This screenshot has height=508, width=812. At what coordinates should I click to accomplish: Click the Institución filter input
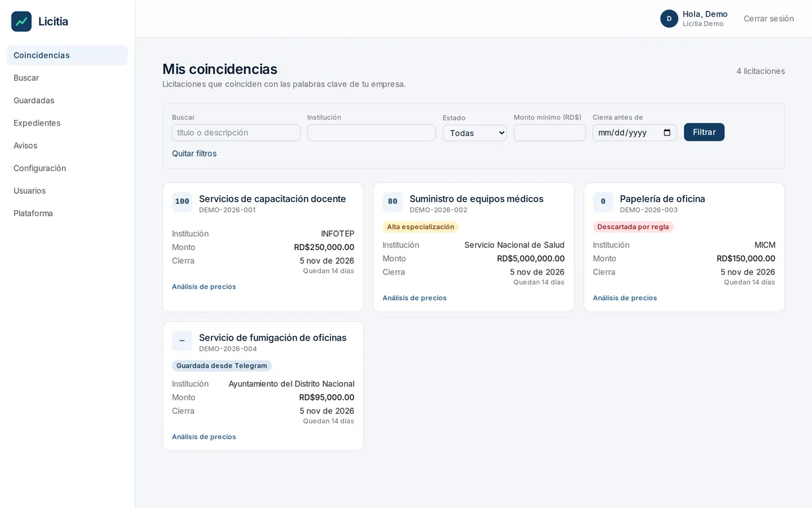pyautogui.click(x=371, y=133)
